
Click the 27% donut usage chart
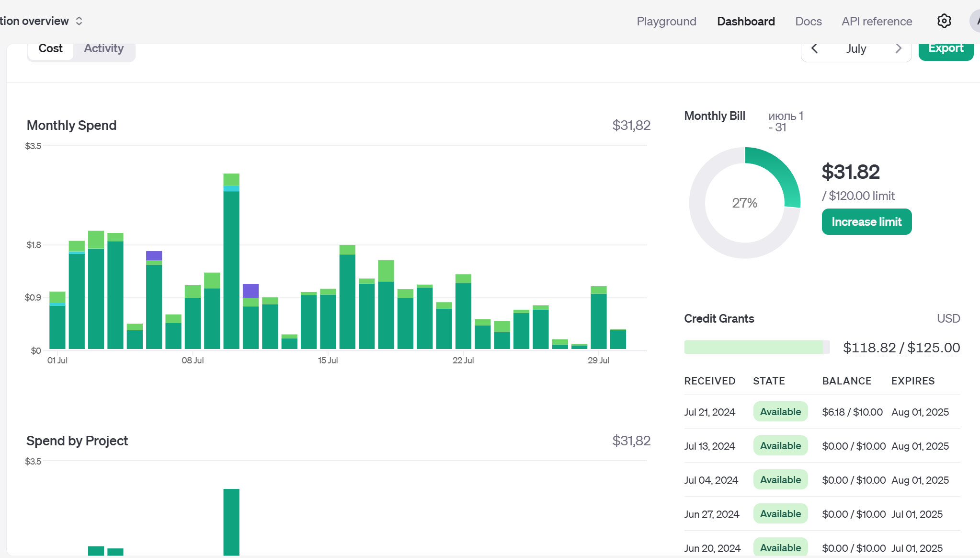coord(744,203)
